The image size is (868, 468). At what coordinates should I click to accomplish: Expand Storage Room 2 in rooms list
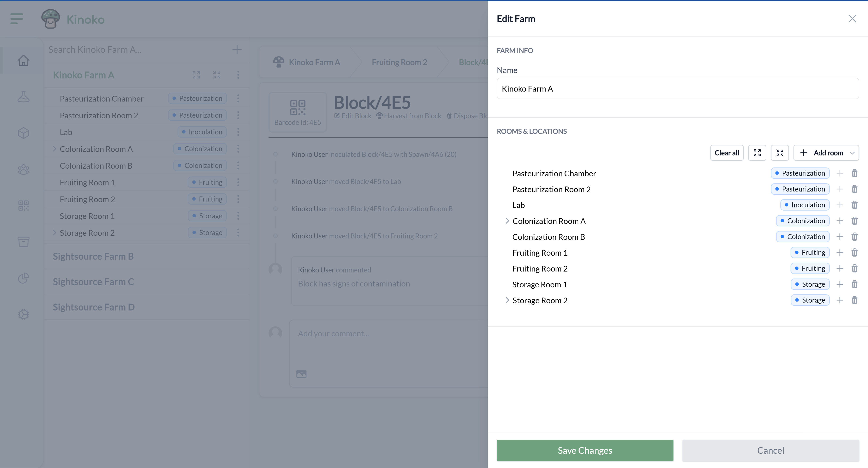(507, 300)
